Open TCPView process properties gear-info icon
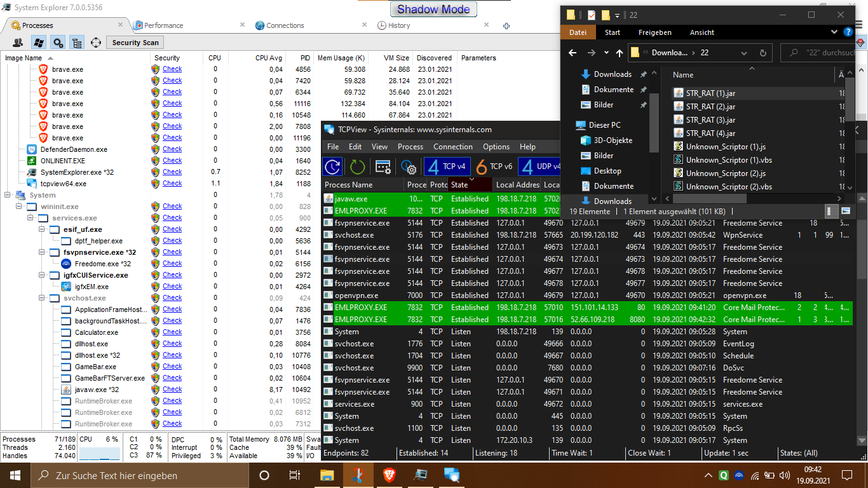 click(408, 167)
